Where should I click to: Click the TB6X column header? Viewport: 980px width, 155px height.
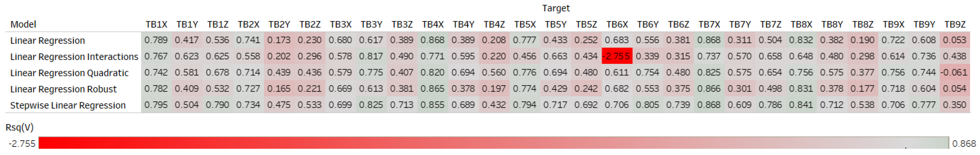click(x=617, y=24)
